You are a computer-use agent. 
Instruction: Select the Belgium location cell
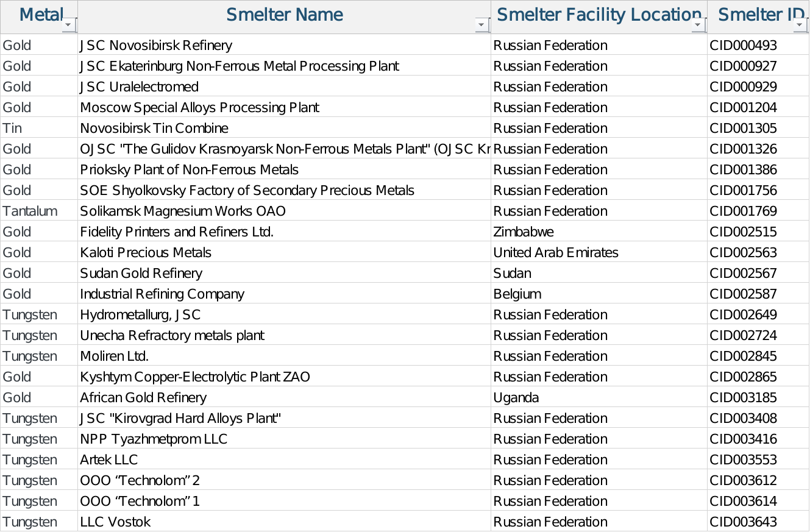[517, 294]
